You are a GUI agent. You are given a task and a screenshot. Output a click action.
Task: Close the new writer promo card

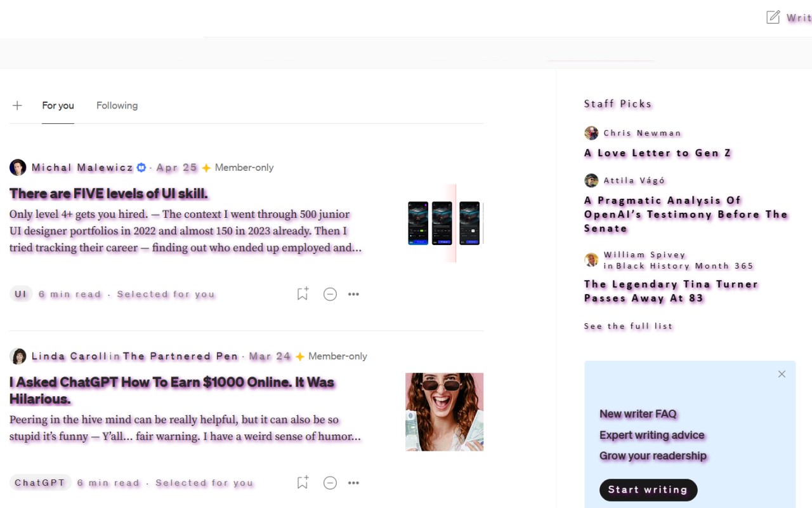pos(782,374)
